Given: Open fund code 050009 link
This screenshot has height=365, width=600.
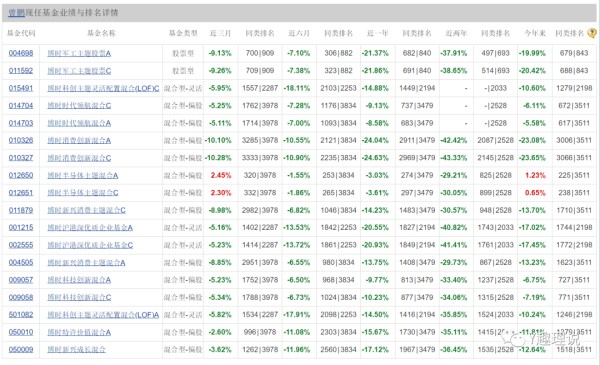Looking at the screenshot, I should pos(21,349).
